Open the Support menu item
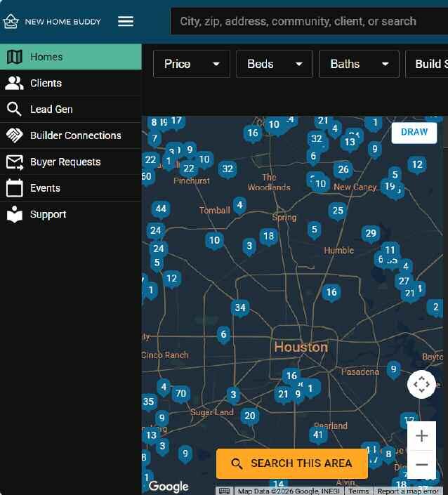Image resolution: width=448 pixels, height=495 pixels. pos(71,214)
